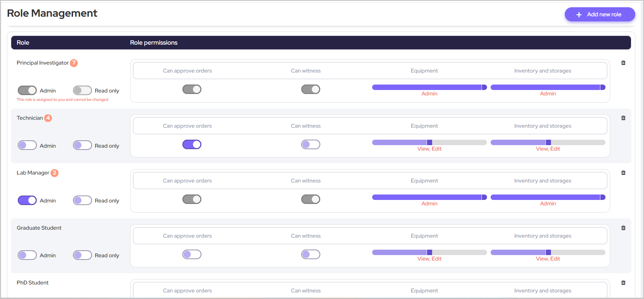Adjust Graduate Student Inventory and storages slider

pyautogui.click(x=548, y=253)
